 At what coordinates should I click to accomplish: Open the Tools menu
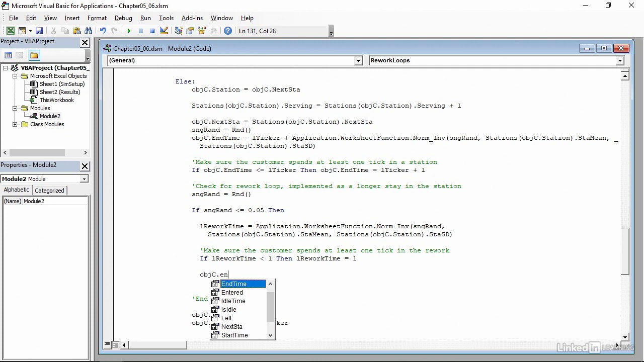(x=166, y=18)
